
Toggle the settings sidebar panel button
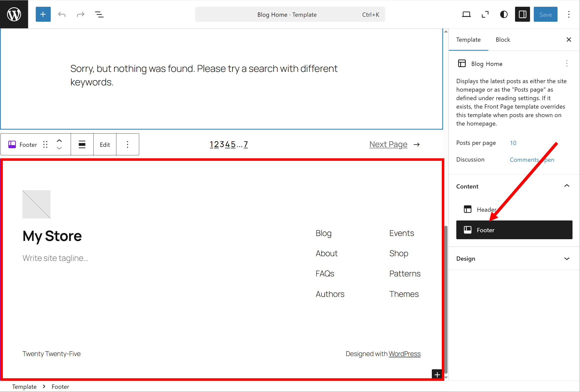[522, 14]
